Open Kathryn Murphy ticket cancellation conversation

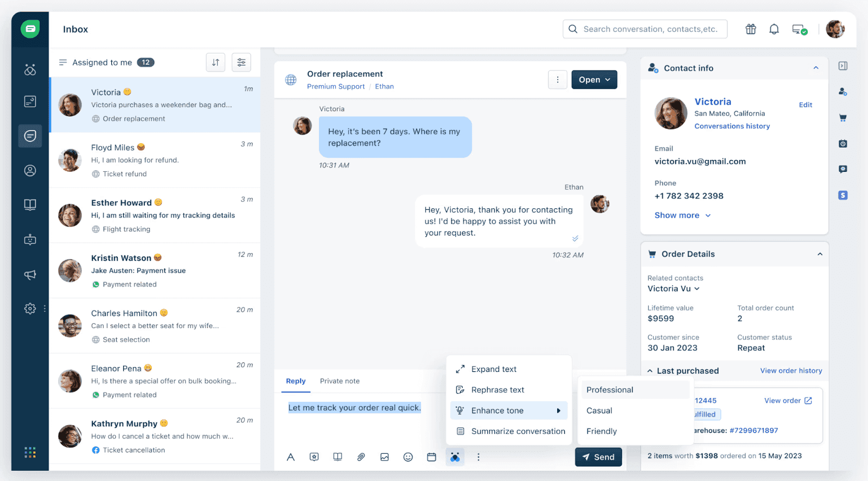click(x=155, y=436)
